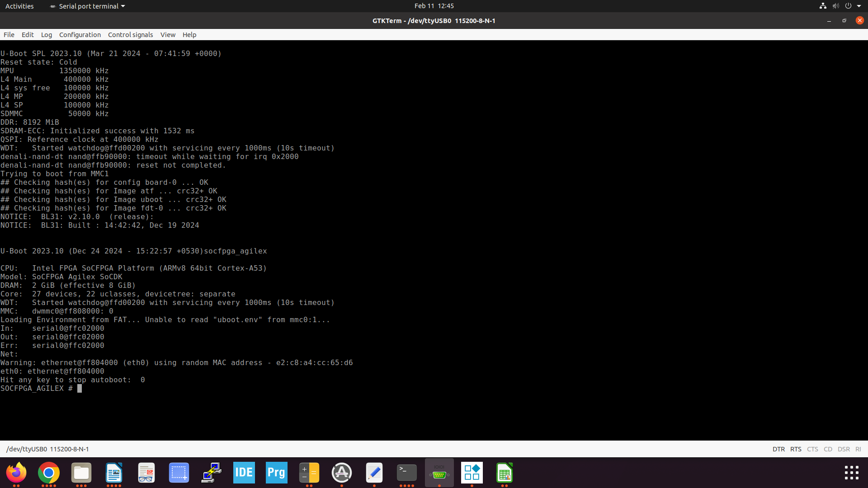Screen dimensions: 868x488
Task: Open the Prg programmer app in the dock
Action: tap(277, 473)
